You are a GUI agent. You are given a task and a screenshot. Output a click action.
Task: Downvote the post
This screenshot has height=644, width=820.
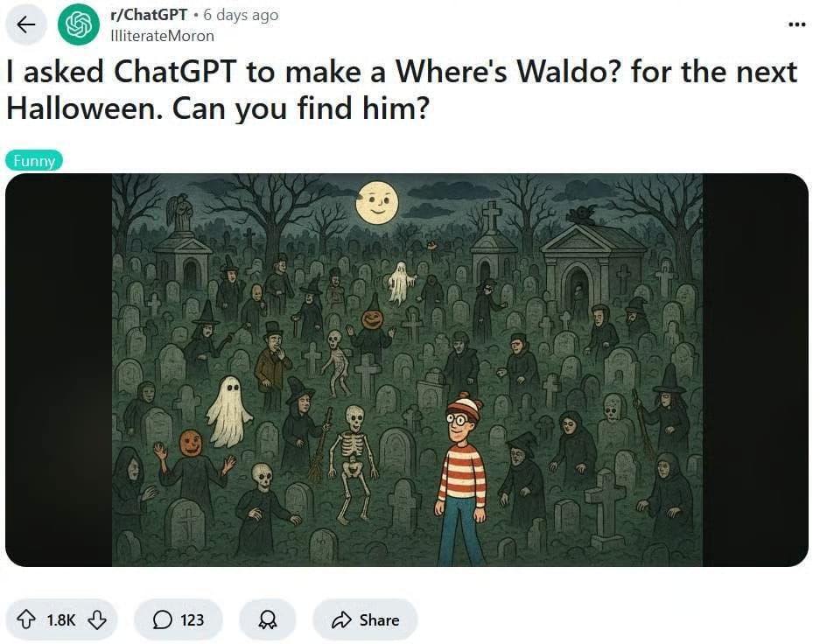[97, 620]
